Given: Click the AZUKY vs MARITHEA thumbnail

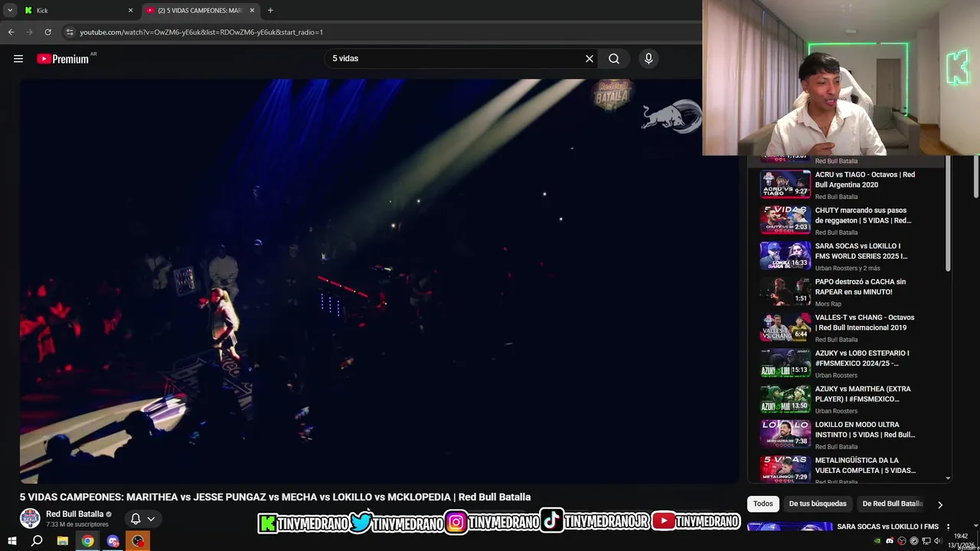Looking at the screenshot, I should click(785, 399).
